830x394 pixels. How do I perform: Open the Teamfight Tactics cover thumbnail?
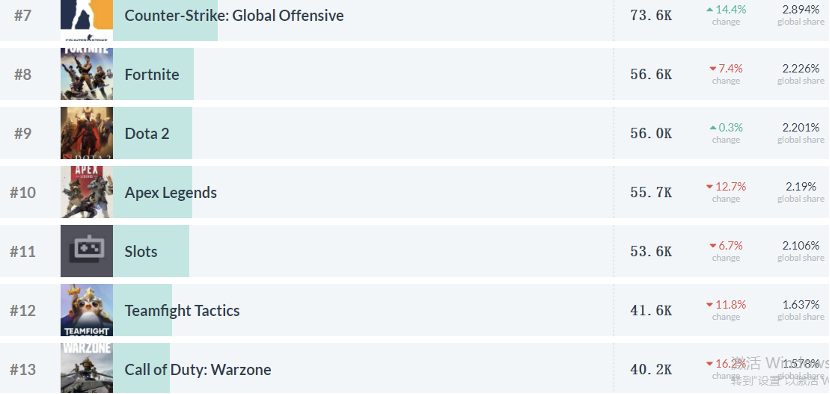click(87, 310)
